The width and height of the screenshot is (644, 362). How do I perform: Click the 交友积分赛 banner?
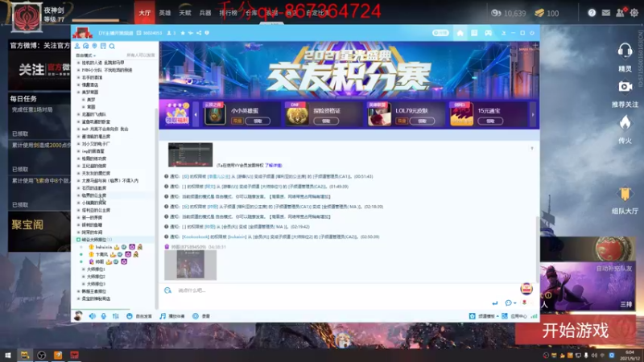click(x=349, y=70)
